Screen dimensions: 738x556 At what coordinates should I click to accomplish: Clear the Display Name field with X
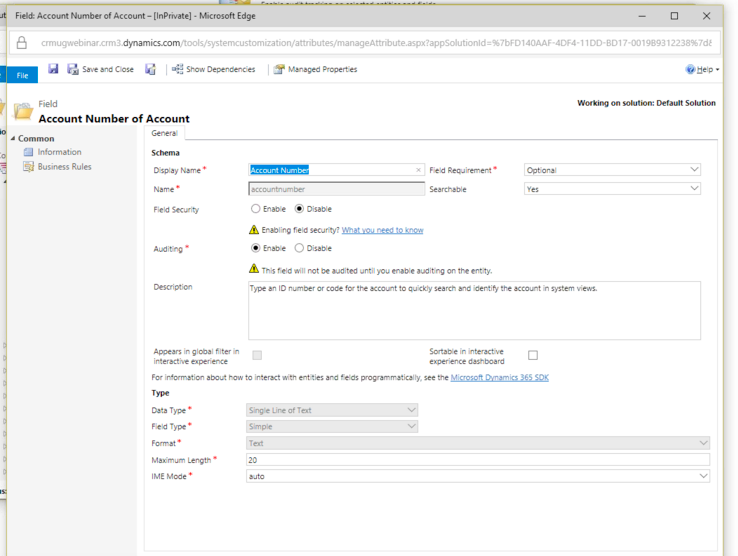(418, 170)
